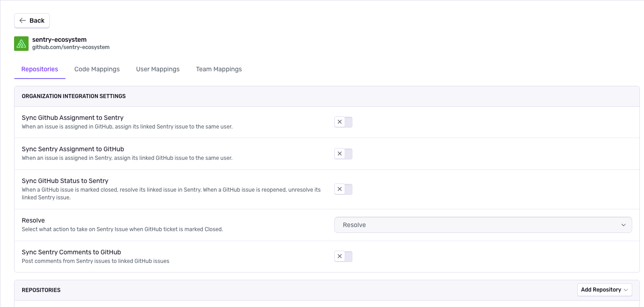The width and height of the screenshot is (644, 307).
Task: Toggle Sync Sentry Assignment to GitHub switch
Action: pos(343,153)
